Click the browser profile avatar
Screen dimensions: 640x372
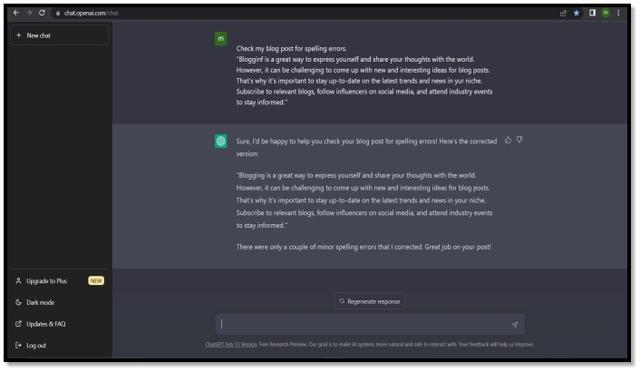[x=606, y=13]
